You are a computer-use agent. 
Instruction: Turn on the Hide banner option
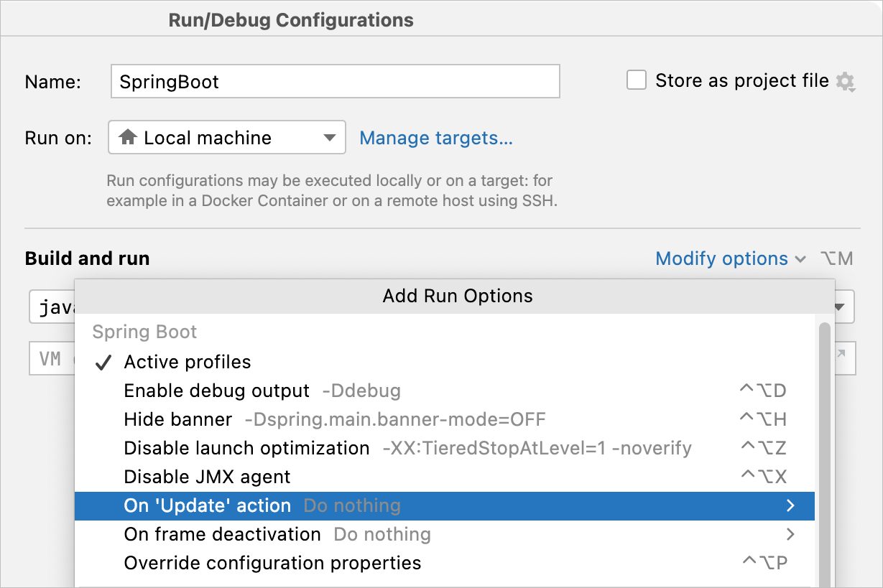(x=177, y=419)
